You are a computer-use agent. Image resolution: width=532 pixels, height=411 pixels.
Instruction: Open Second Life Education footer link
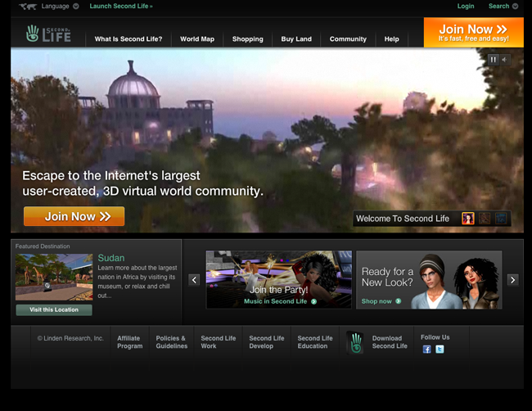coord(315,342)
